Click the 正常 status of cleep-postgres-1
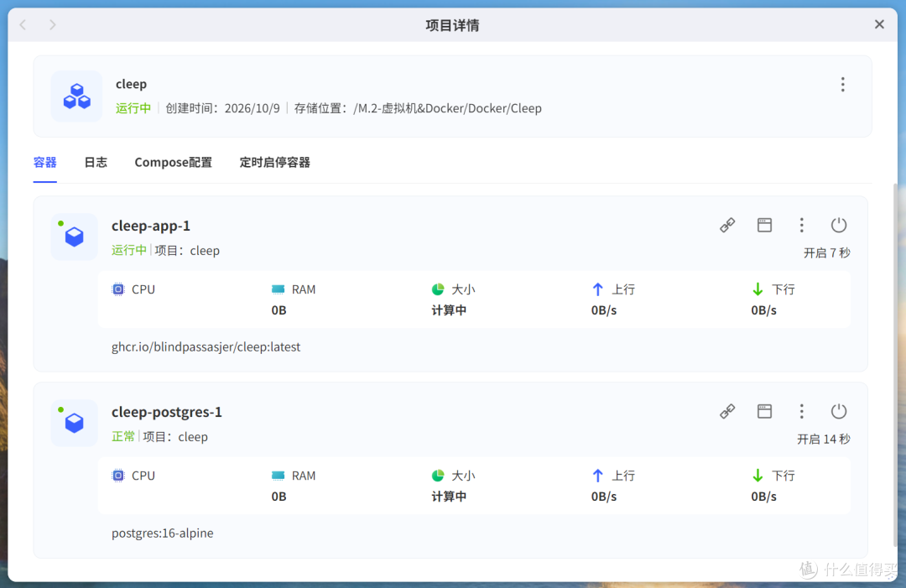The image size is (906, 588). click(x=123, y=437)
